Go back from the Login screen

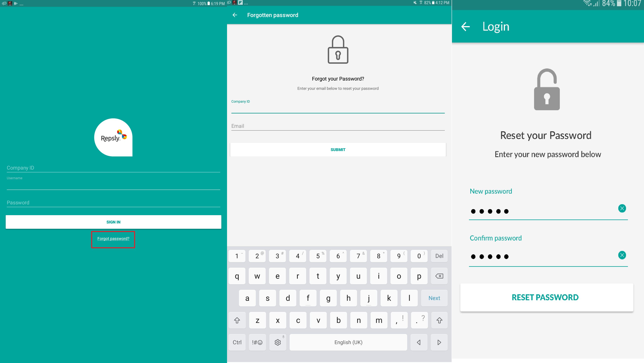click(x=465, y=26)
